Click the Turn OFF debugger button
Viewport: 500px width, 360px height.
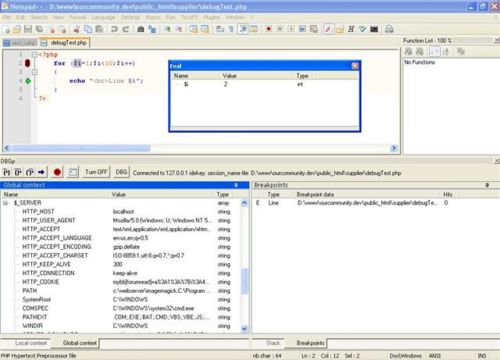[96, 172]
